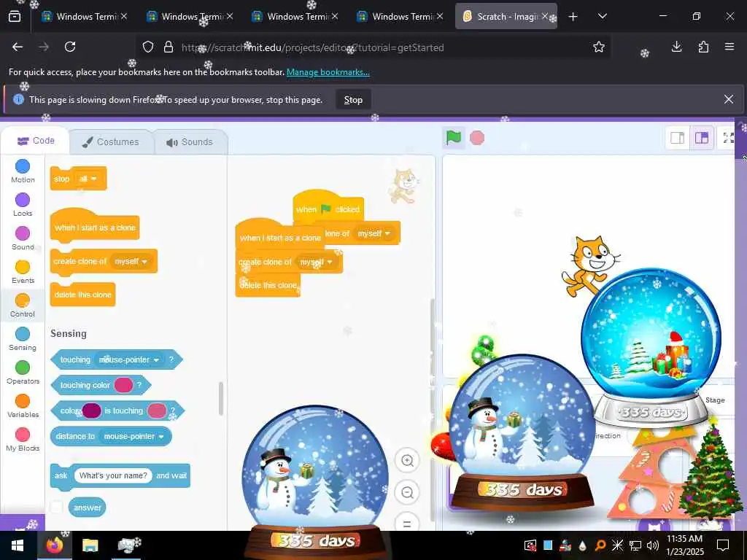
Task: Reload the Scratch page
Action: (70, 47)
